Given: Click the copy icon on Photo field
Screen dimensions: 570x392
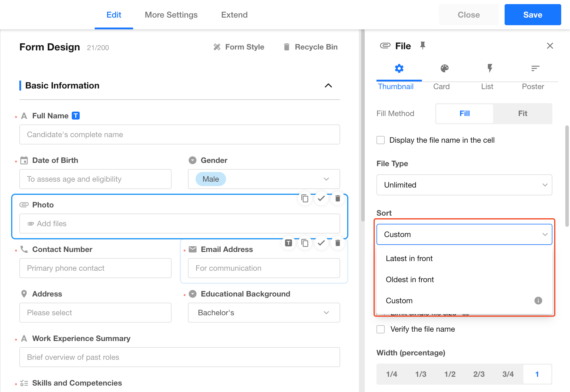Looking at the screenshot, I should (305, 199).
